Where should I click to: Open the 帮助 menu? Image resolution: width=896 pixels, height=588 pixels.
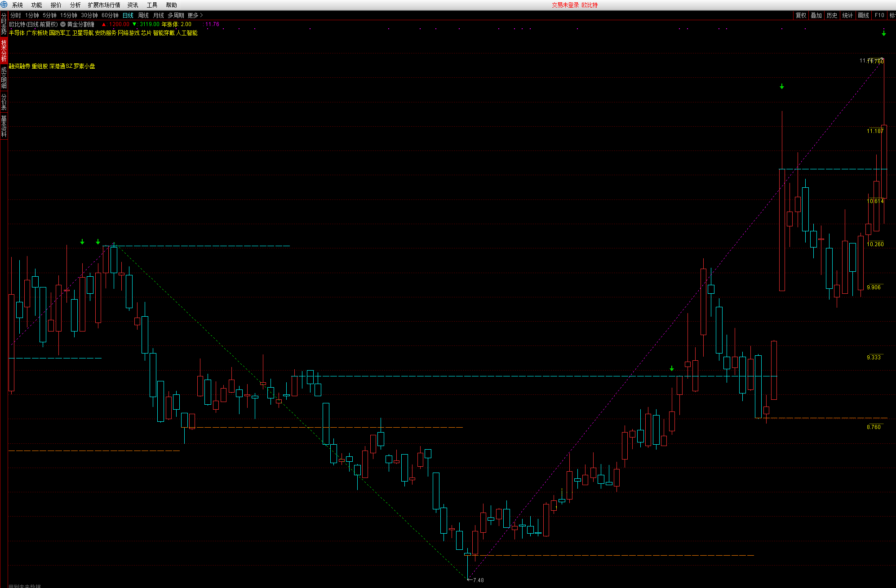pos(172,5)
